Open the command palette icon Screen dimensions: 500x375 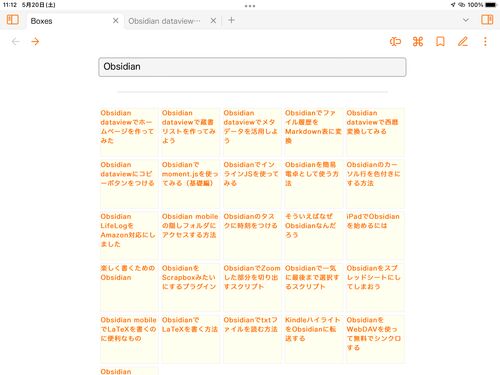click(x=418, y=42)
